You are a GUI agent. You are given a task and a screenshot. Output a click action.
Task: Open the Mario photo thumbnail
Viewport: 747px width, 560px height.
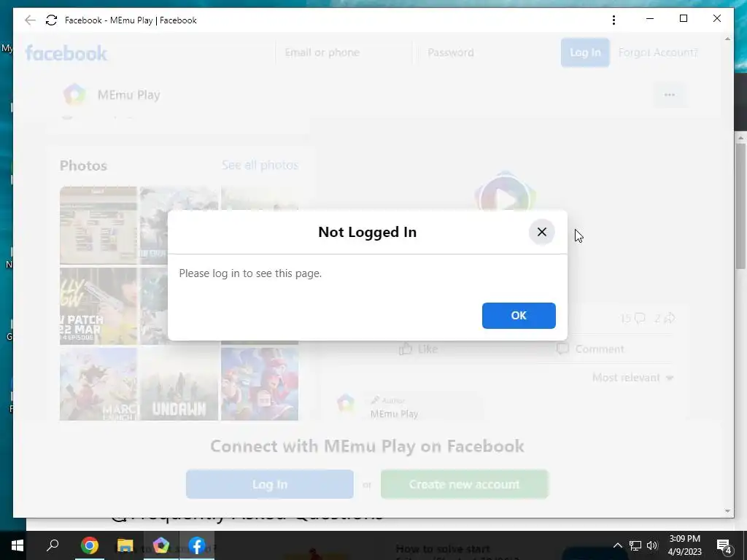click(x=260, y=384)
